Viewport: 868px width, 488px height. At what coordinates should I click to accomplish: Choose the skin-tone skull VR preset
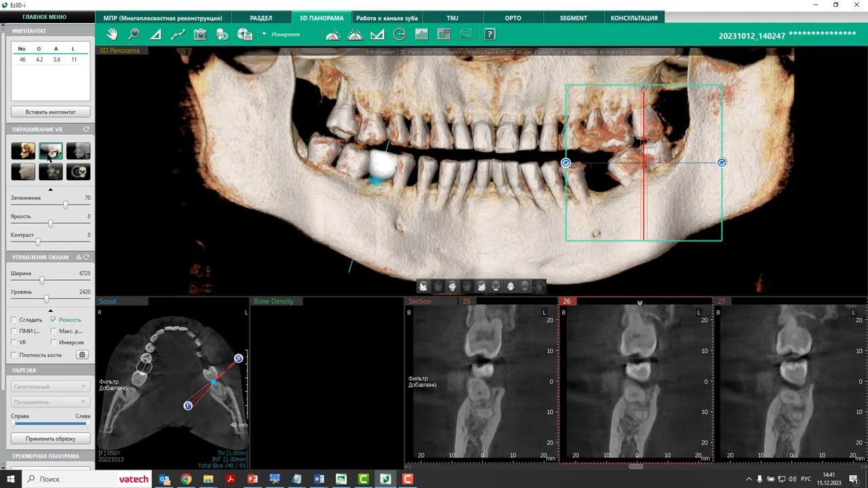tap(23, 150)
